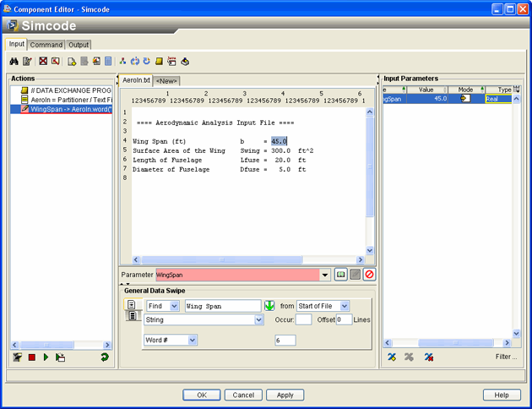
Task: Click the green down-arrow beside Wing Span field
Action: 269,306
